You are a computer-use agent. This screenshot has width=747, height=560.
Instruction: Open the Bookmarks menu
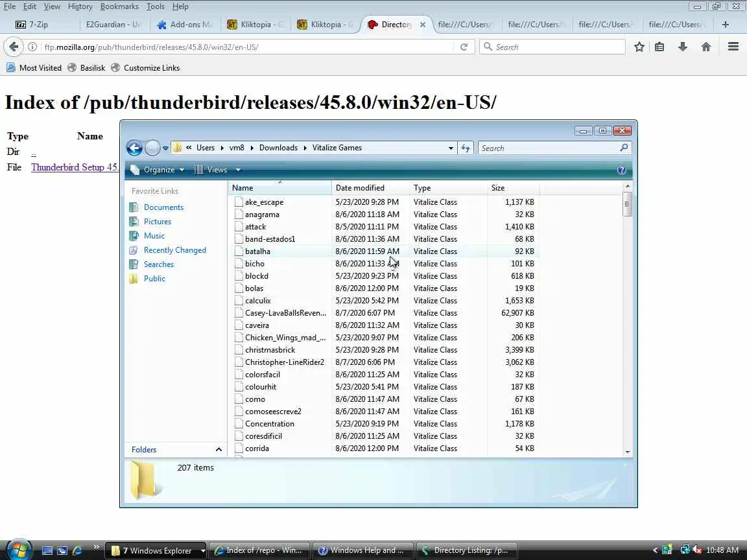(x=119, y=6)
